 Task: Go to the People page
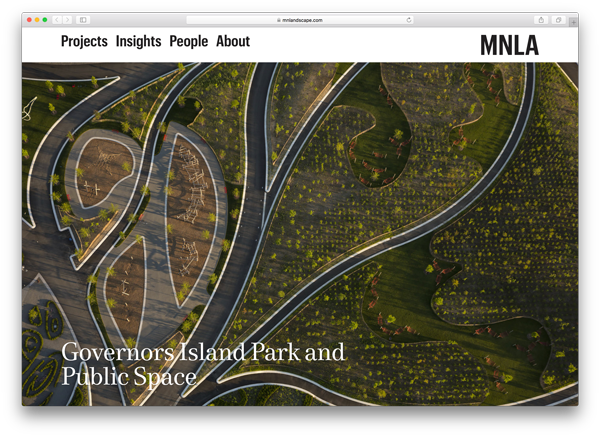[188, 42]
